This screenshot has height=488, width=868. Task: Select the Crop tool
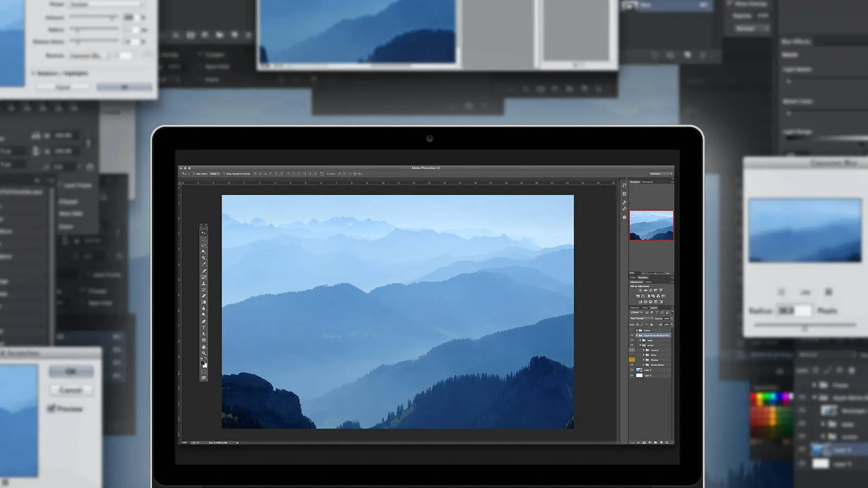tap(203, 258)
